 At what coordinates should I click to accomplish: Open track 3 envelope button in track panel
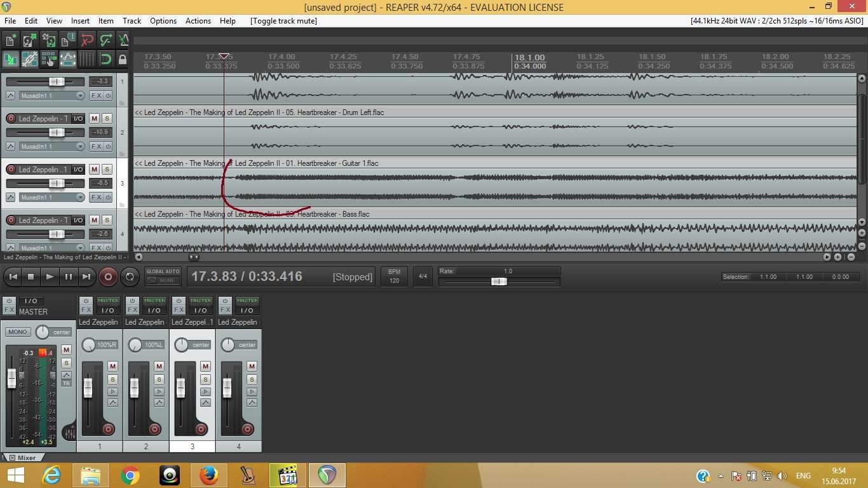click(x=11, y=198)
